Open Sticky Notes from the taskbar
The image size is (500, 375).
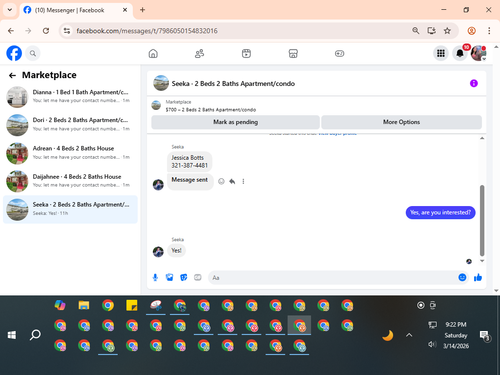point(132,305)
